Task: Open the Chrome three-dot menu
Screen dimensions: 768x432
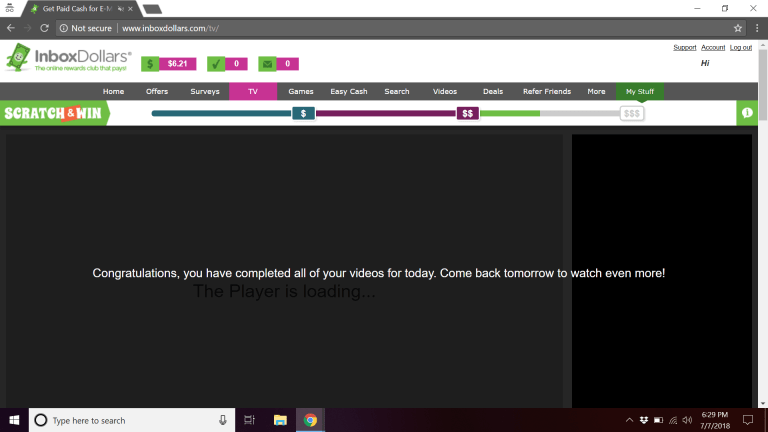Action: pyautogui.click(x=756, y=28)
